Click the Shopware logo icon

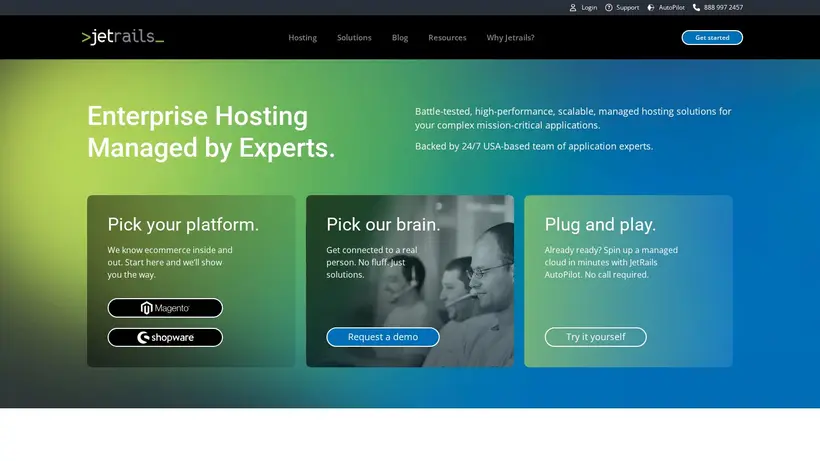[x=143, y=337]
